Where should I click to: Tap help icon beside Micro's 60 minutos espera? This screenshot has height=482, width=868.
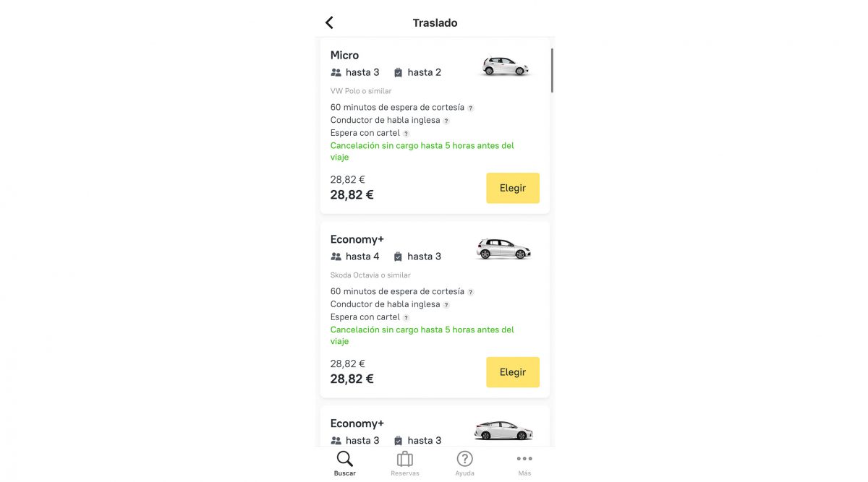[x=471, y=108]
